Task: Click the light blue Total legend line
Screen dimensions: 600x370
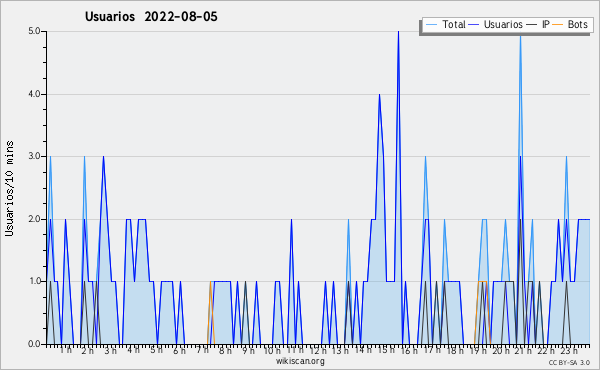Action: tap(431, 25)
